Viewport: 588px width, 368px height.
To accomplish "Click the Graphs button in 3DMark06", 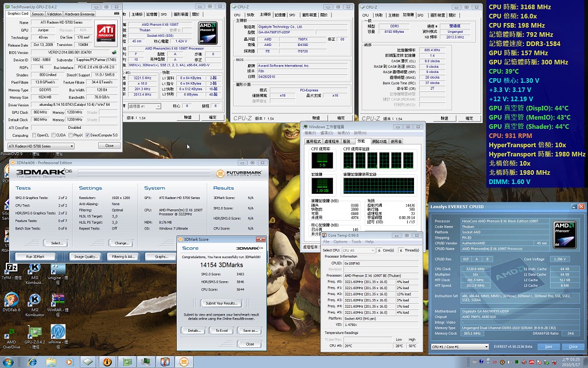I will tap(161, 256).
